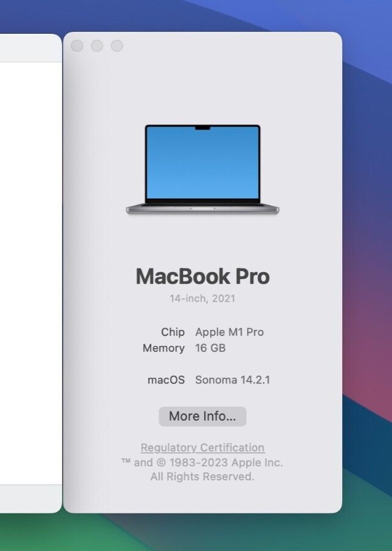Click the More Info... button
This screenshot has height=551, width=392.
click(202, 416)
